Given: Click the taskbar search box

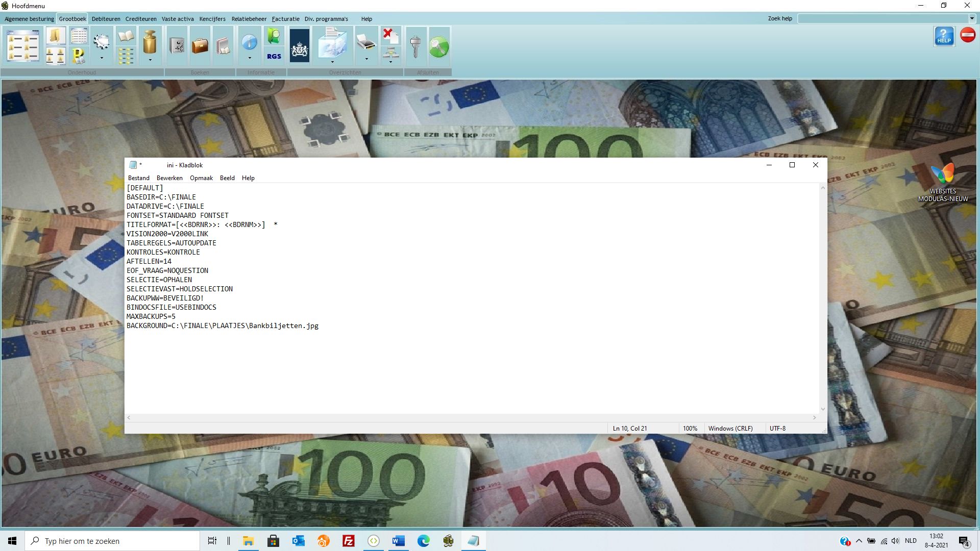Looking at the screenshot, I should 112,541.
